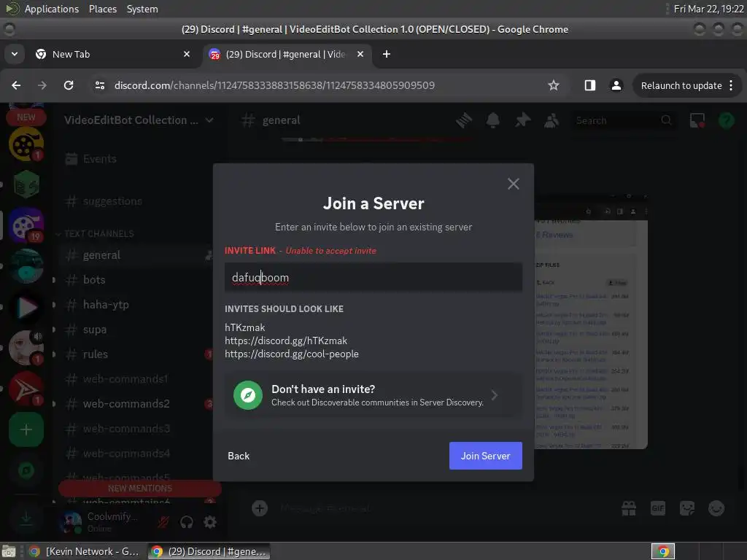Bookmark this page with the star

pos(553,85)
